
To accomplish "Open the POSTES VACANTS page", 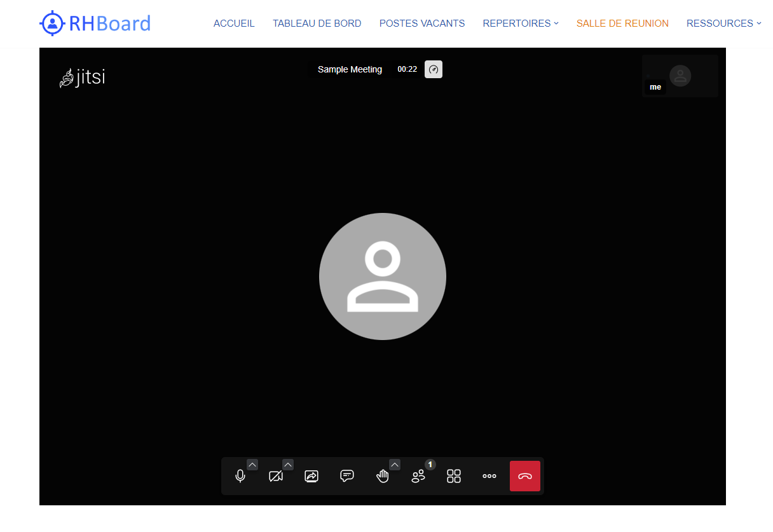I will pyautogui.click(x=422, y=24).
